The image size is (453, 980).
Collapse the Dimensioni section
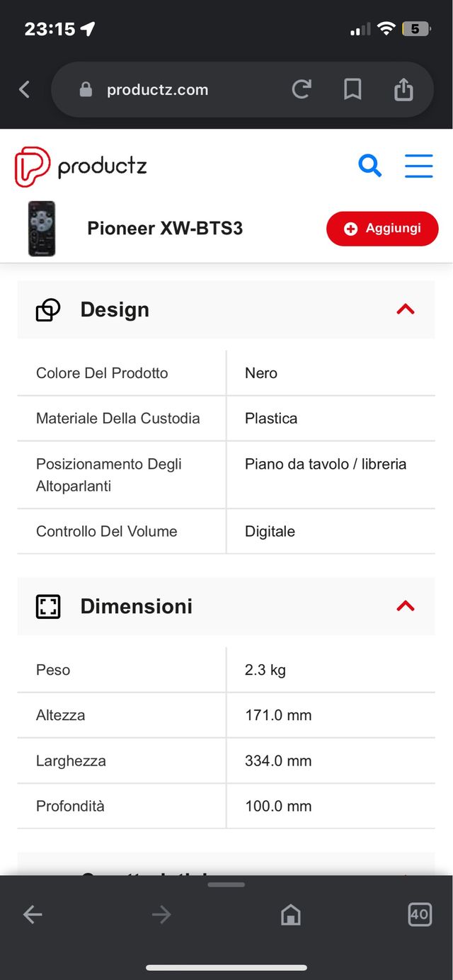pyautogui.click(x=405, y=606)
